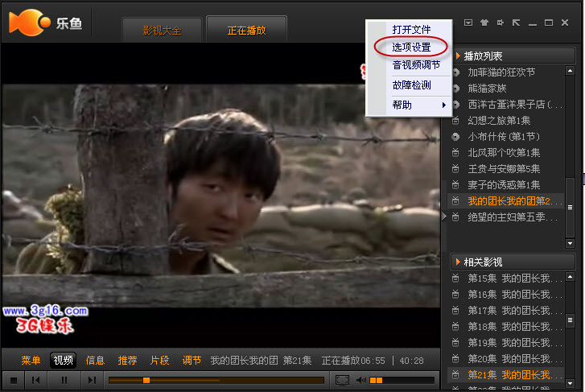Click the stop playback button
The width and height of the screenshot is (585, 392).
coord(14,380)
